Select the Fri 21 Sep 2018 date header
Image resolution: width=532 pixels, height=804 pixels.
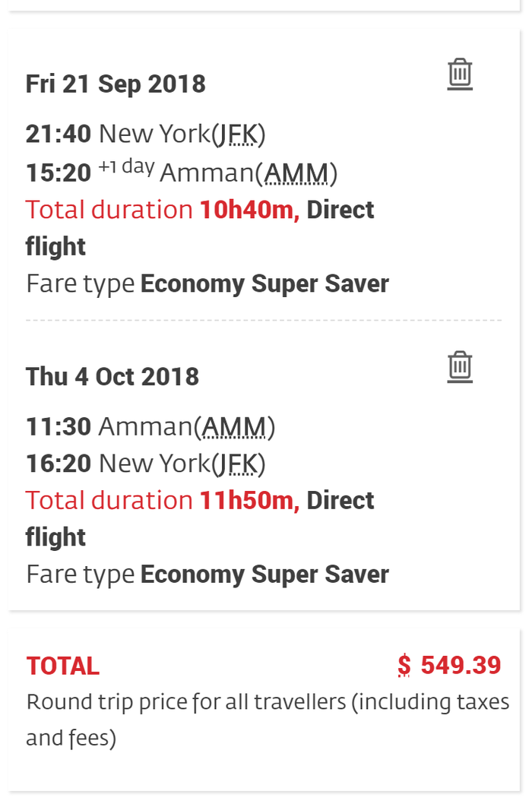pyautogui.click(x=116, y=84)
